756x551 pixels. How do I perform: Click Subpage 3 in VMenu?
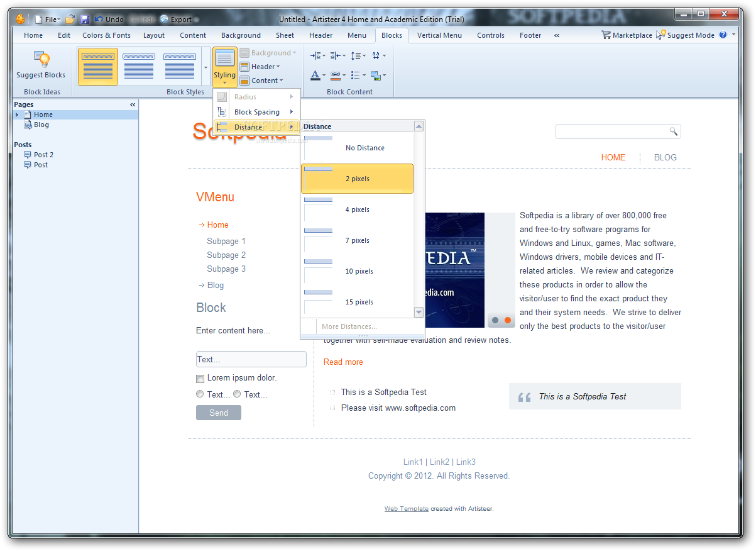coord(226,269)
